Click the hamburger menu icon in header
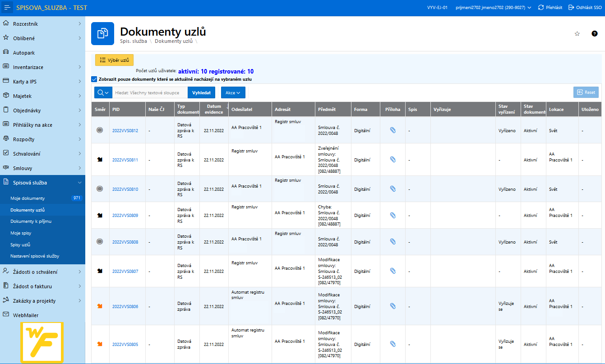The height and width of the screenshot is (364, 605). coord(8,8)
